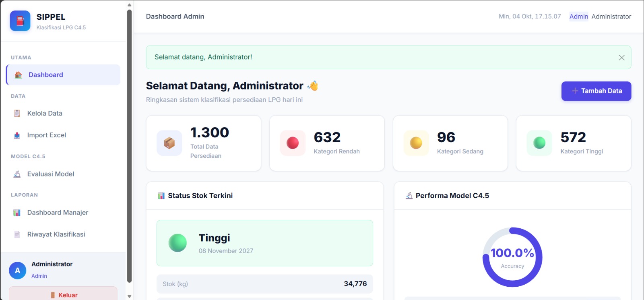Navigate to Dashboard Manajer
This screenshot has width=644, height=300.
point(63,213)
